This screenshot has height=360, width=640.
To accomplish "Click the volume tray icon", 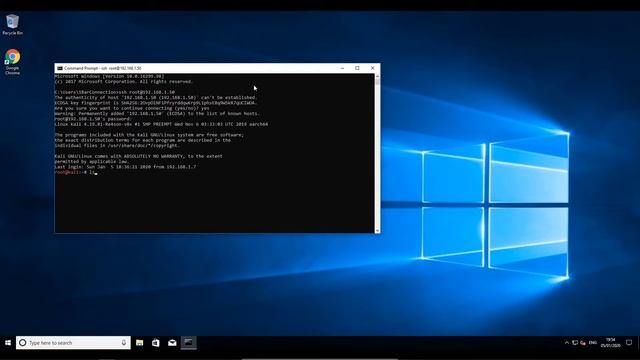I will pyautogui.click(x=583, y=343).
